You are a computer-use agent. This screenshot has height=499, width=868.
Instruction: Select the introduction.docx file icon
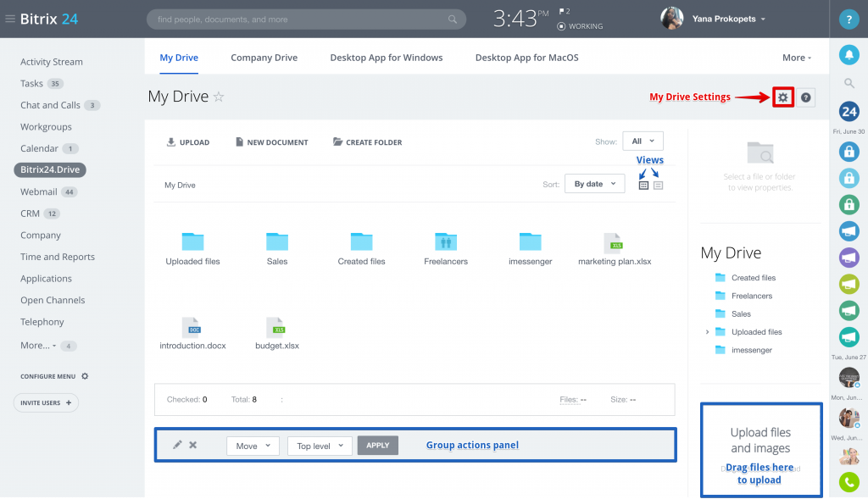pos(192,327)
